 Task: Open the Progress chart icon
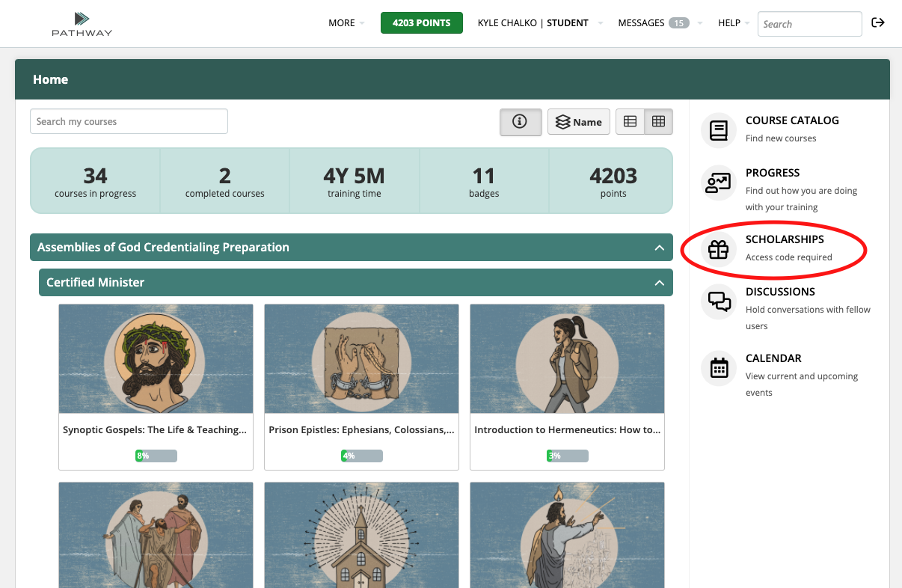pyautogui.click(x=719, y=183)
